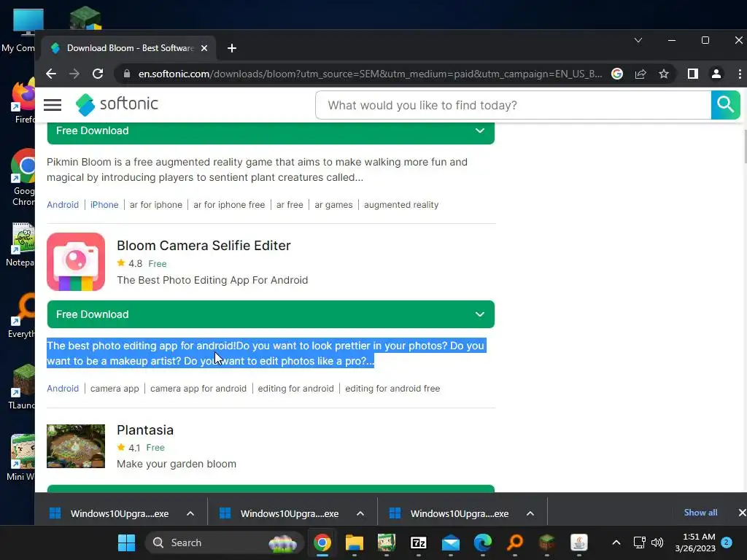747x560 pixels.
Task: Click the Android tag under Pikmin Bloom
Action: (x=63, y=205)
